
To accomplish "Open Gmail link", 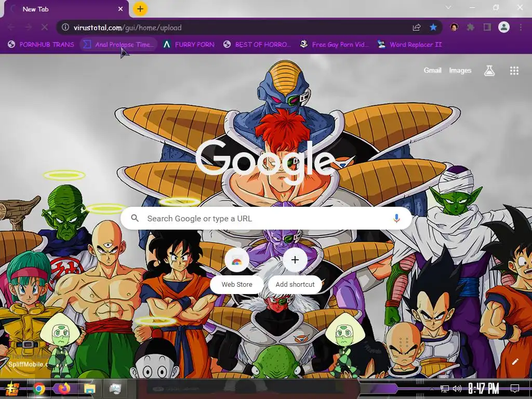I will [432, 70].
